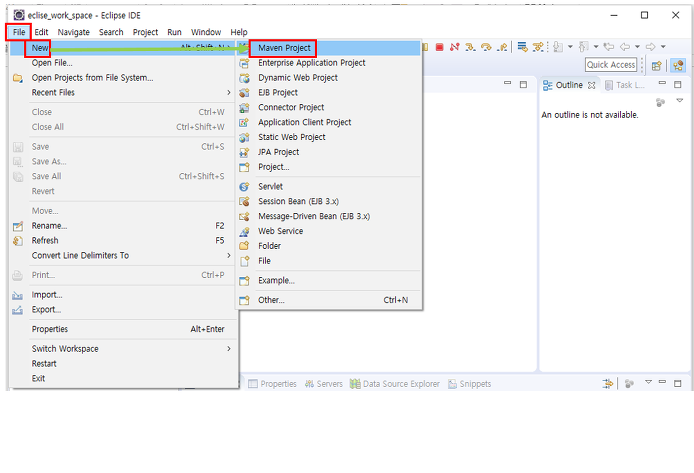Open the Edit menu
694x473 pixels.
41,32
